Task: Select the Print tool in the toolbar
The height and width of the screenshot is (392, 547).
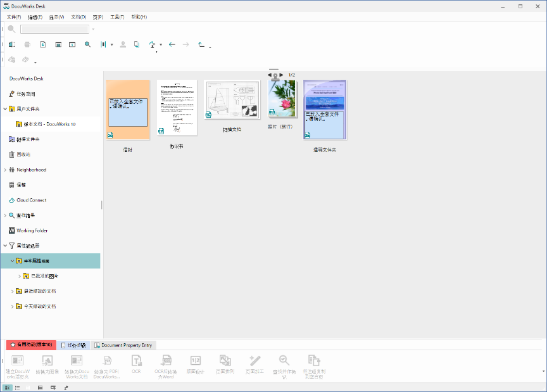Action: coord(26,44)
